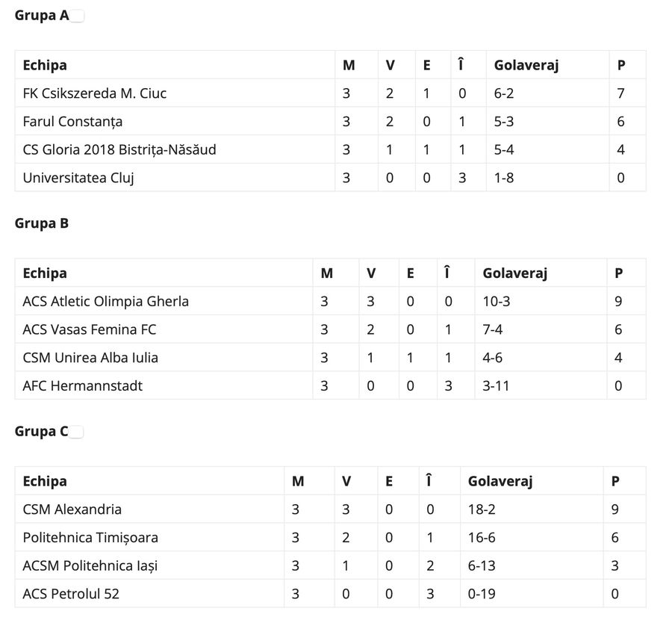
Task: Select the FK Csikszereda M. Ciuc row
Action: click(x=95, y=93)
